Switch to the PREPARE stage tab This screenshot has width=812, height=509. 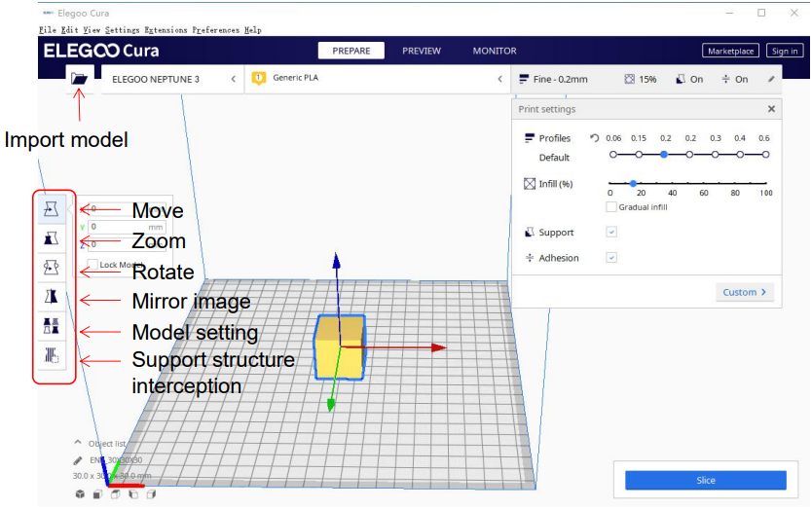click(351, 51)
